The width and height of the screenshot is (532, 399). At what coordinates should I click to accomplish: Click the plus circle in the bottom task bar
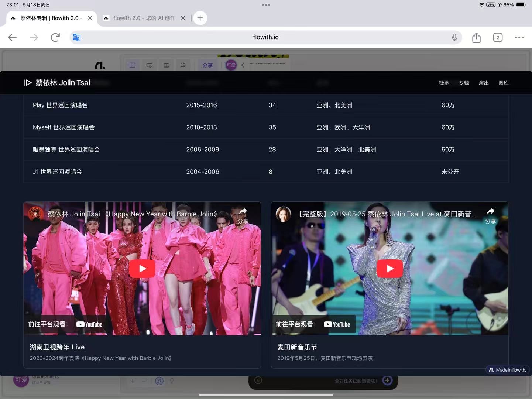click(387, 380)
